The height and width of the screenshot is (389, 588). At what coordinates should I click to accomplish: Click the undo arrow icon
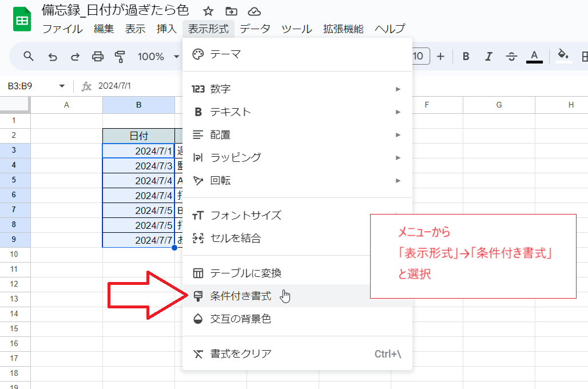point(53,57)
